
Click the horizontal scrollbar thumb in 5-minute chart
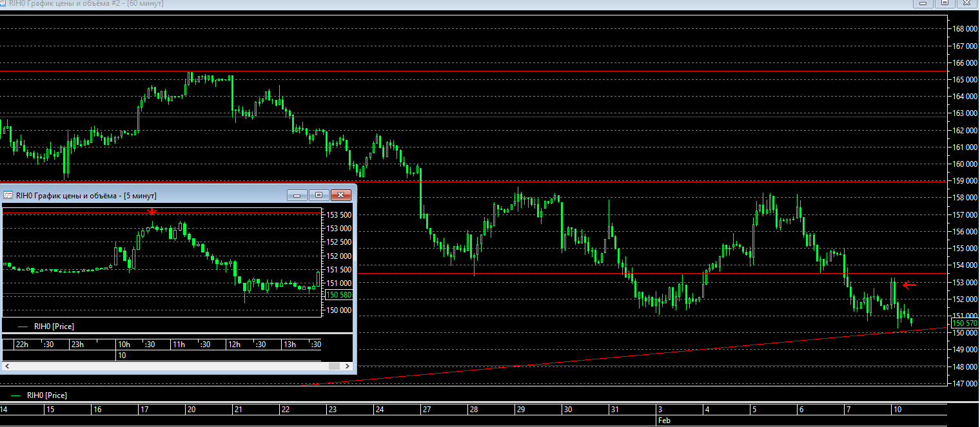[x=334, y=366]
